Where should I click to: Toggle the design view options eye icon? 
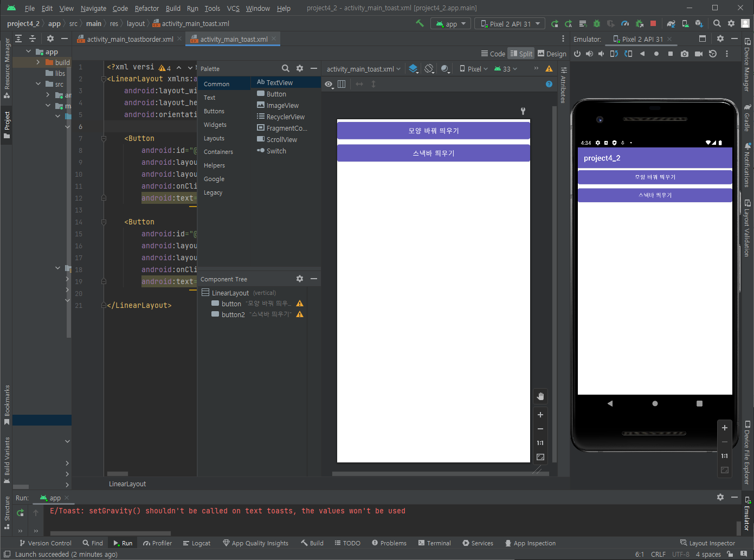point(328,84)
